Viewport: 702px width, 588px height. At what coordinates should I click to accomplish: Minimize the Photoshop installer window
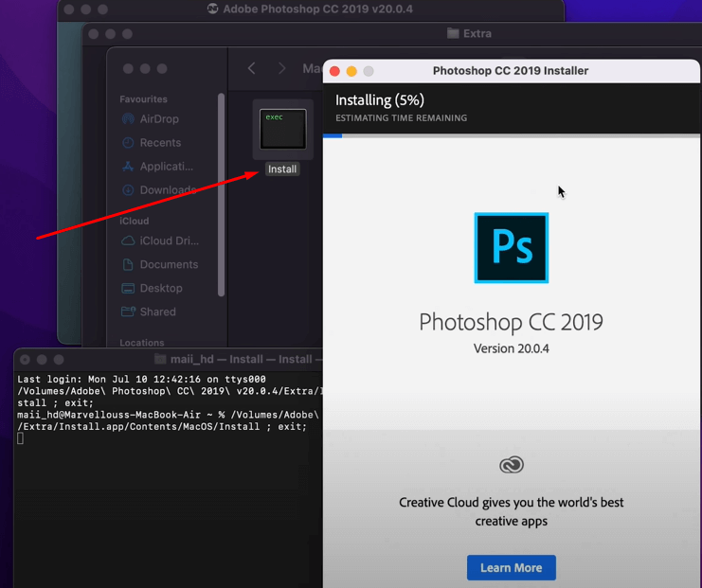351,71
